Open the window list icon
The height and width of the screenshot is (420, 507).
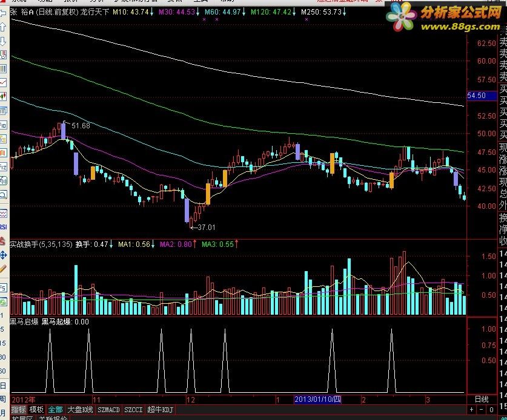[3, 111]
